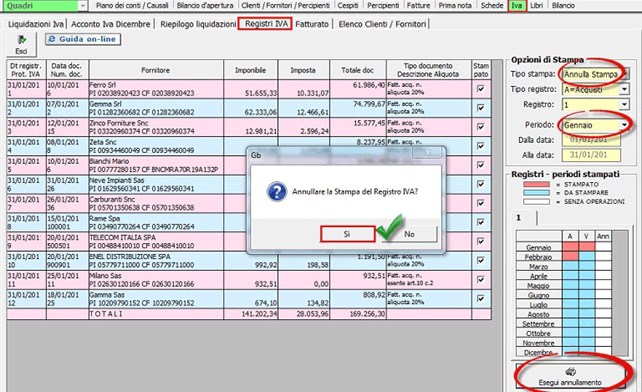The image size is (642, 392).
Task: Select the Percipienti tab
Action: point(383,6)
